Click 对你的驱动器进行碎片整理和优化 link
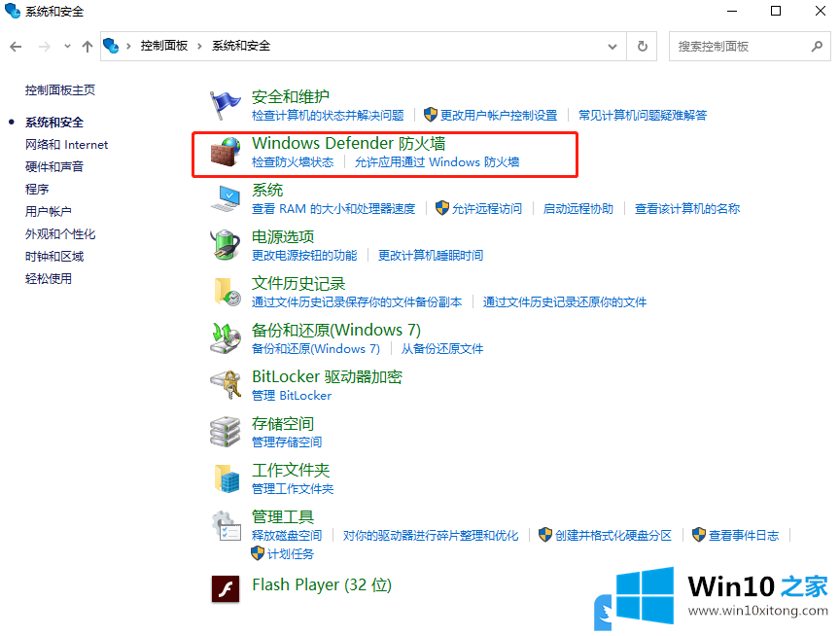Image resolution: width=840 pixels, height=636 pixels. (431, 535)
